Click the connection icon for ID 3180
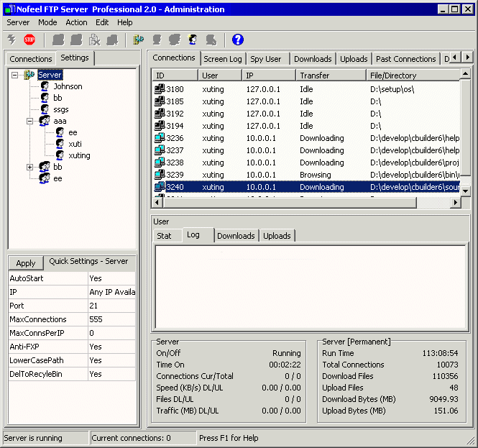 (x=160, y=89)
